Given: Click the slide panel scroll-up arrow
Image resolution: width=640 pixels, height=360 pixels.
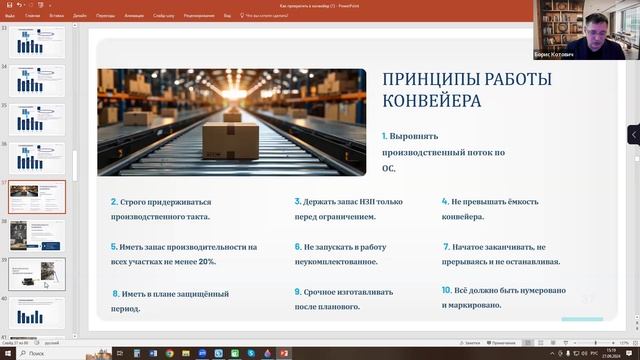Looking at the screenshot, I should (75, 25).
